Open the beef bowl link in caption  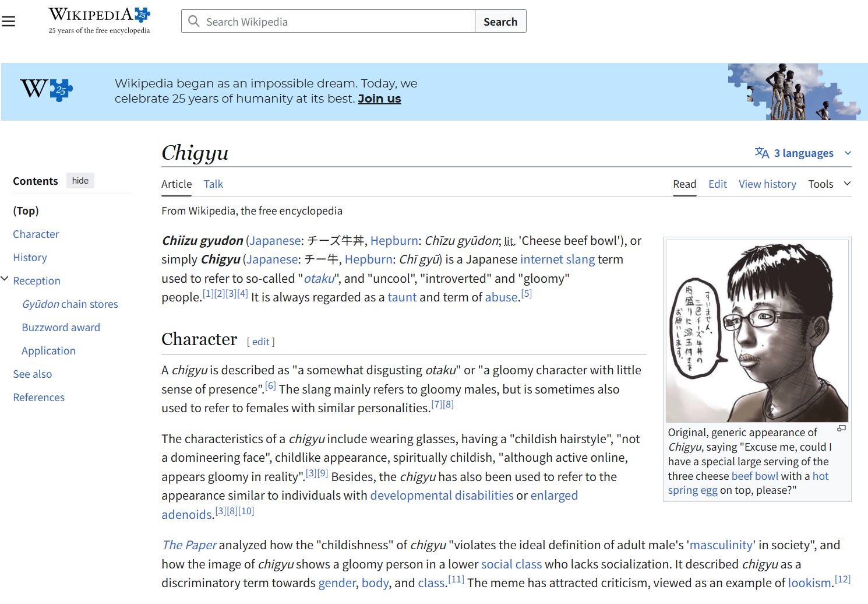pyautogui.click(x=754, y=476)
